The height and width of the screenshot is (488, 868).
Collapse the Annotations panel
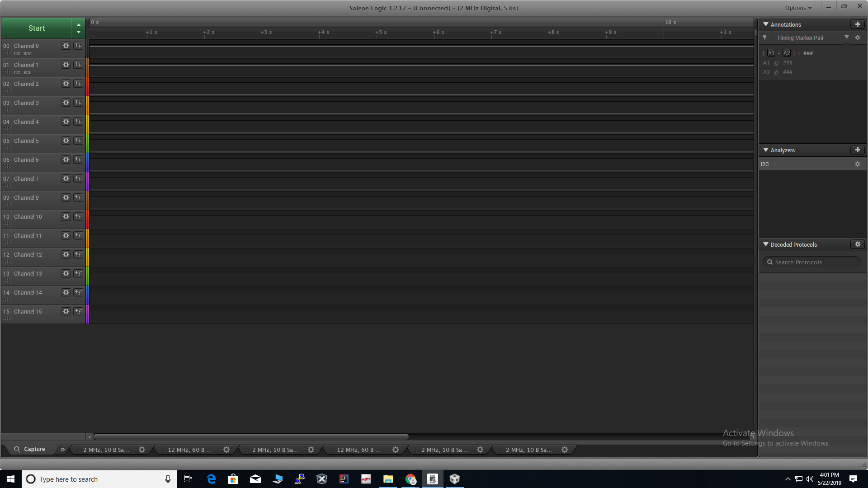click(766, 24)
